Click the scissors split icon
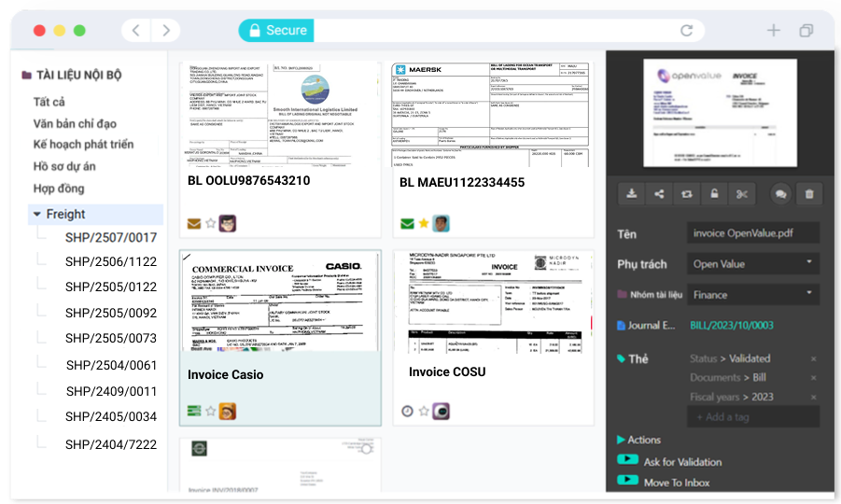The image size is (841, 504). coord(742,194)
